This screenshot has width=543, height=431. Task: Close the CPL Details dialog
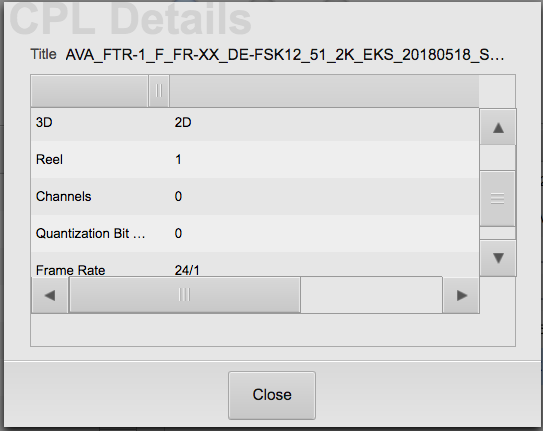click(272, 395)
